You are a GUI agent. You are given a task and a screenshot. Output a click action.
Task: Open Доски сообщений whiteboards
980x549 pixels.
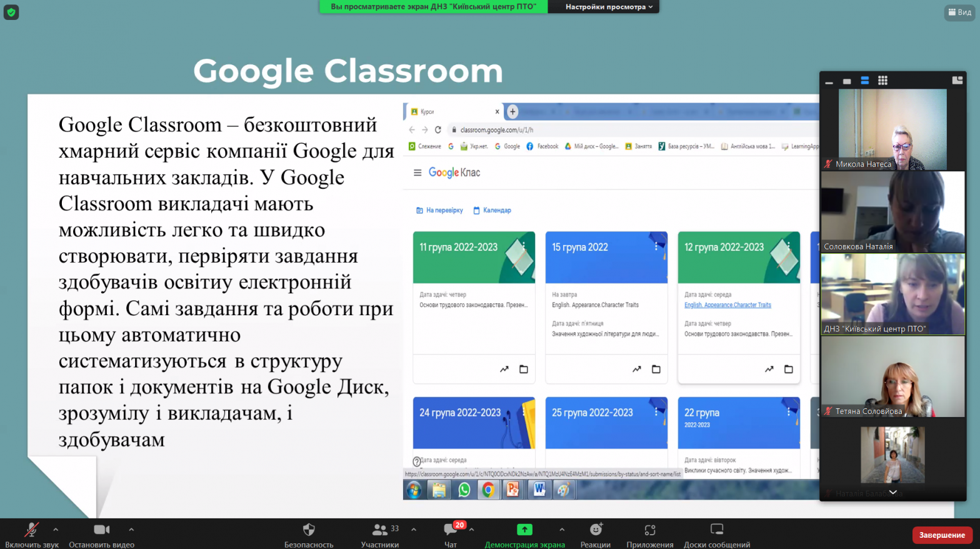point(717,535)
